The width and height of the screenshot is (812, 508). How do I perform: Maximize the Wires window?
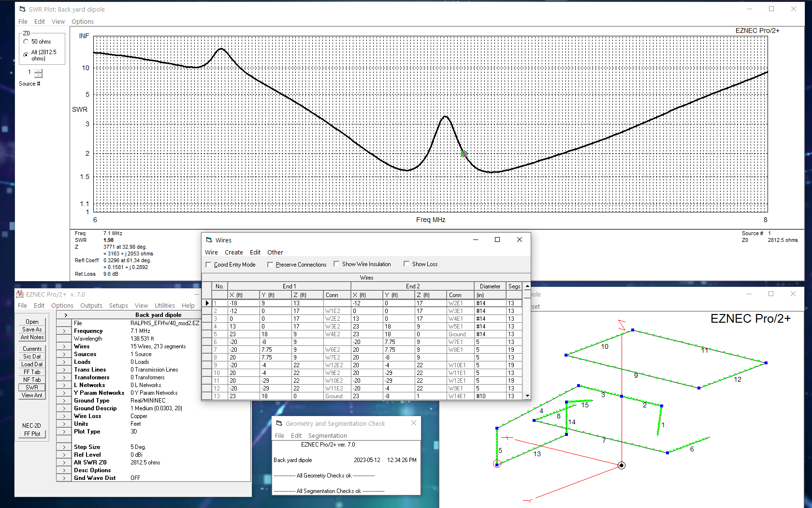pos(497,239)
